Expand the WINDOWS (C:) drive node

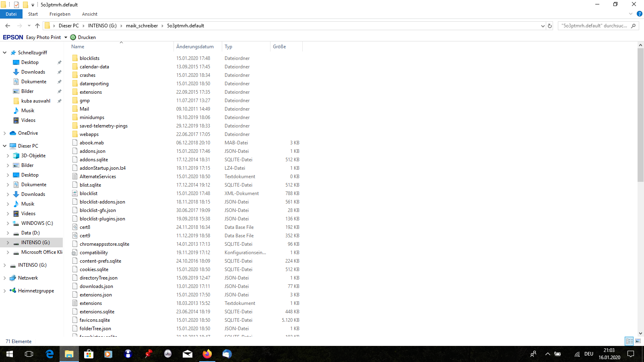pos(8,223)
